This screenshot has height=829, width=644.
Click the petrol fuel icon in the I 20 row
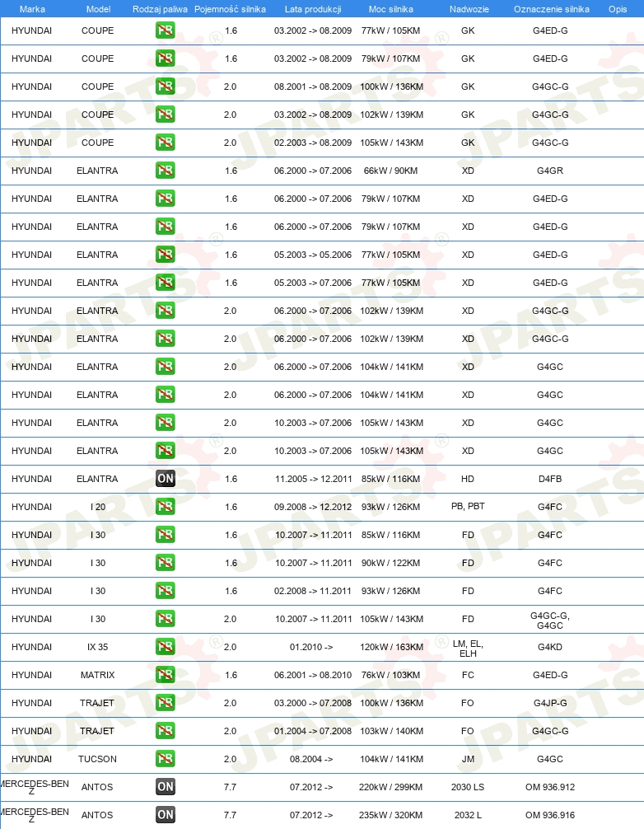tap(166, 507)
